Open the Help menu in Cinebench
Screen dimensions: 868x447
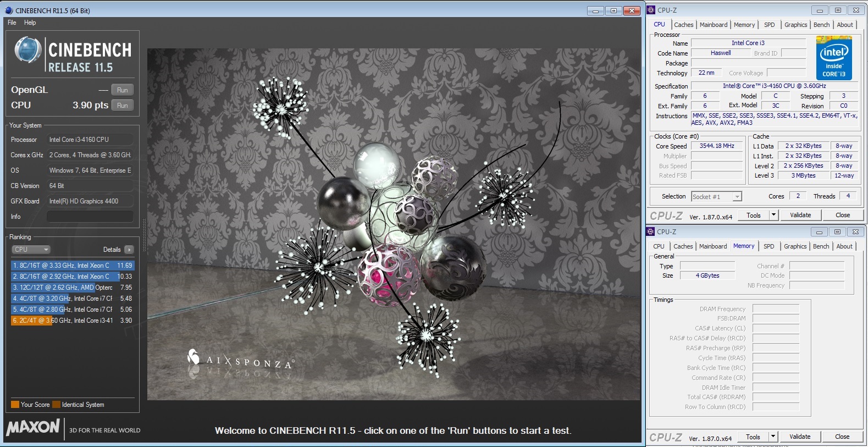30,23
